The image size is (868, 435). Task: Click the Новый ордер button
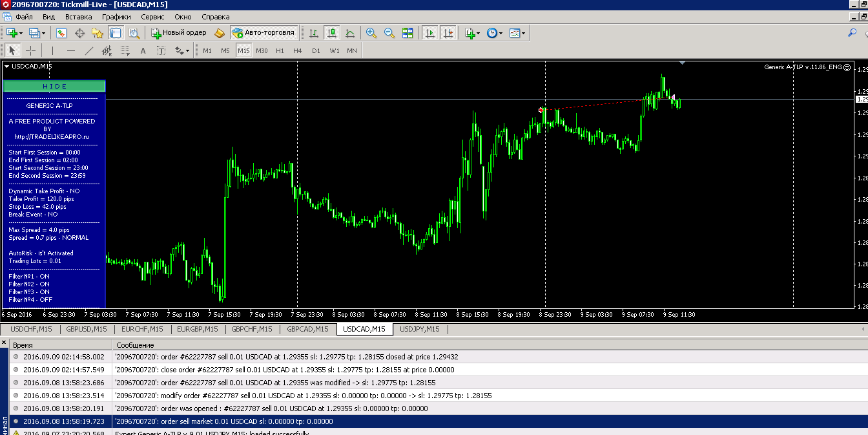179,32
